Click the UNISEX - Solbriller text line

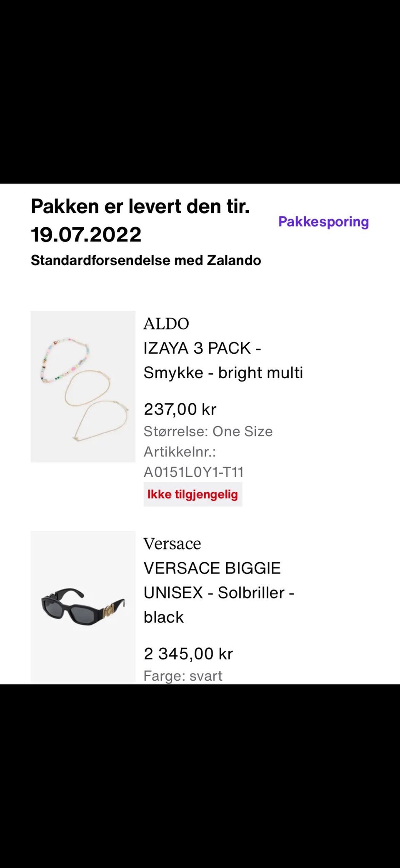219,593
